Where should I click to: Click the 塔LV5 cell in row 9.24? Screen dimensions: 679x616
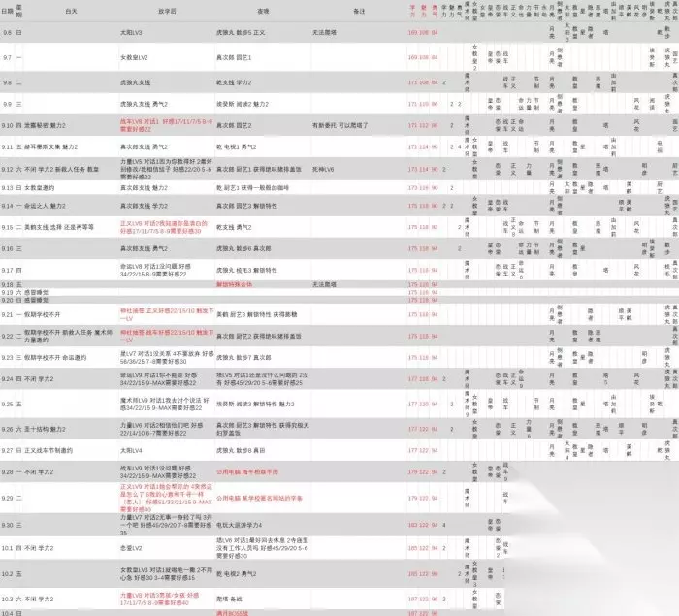263,378
